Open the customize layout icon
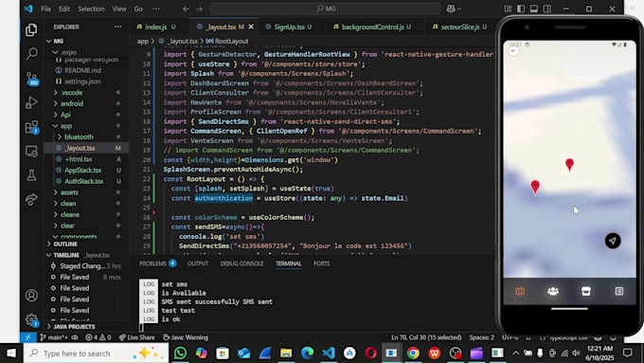 pyautogui.click(x=508, y=9)
